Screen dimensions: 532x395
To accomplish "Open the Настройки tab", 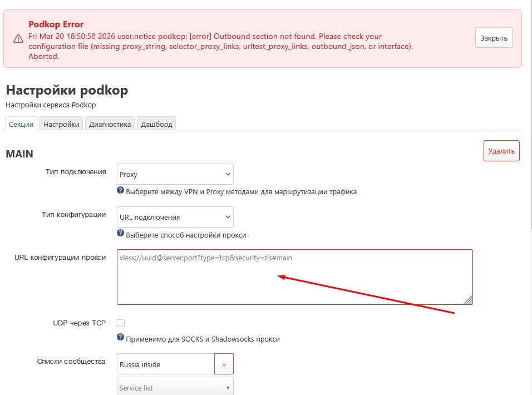I will [x=61, y=124].
